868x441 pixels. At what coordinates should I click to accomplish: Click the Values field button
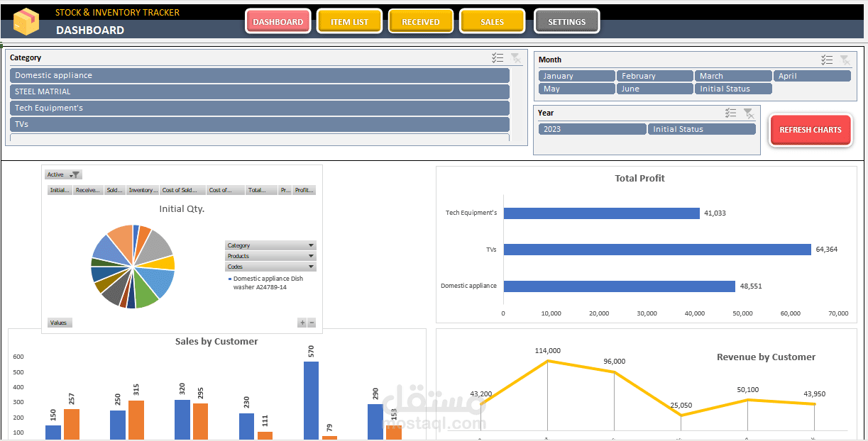click(x=60, y=323)
